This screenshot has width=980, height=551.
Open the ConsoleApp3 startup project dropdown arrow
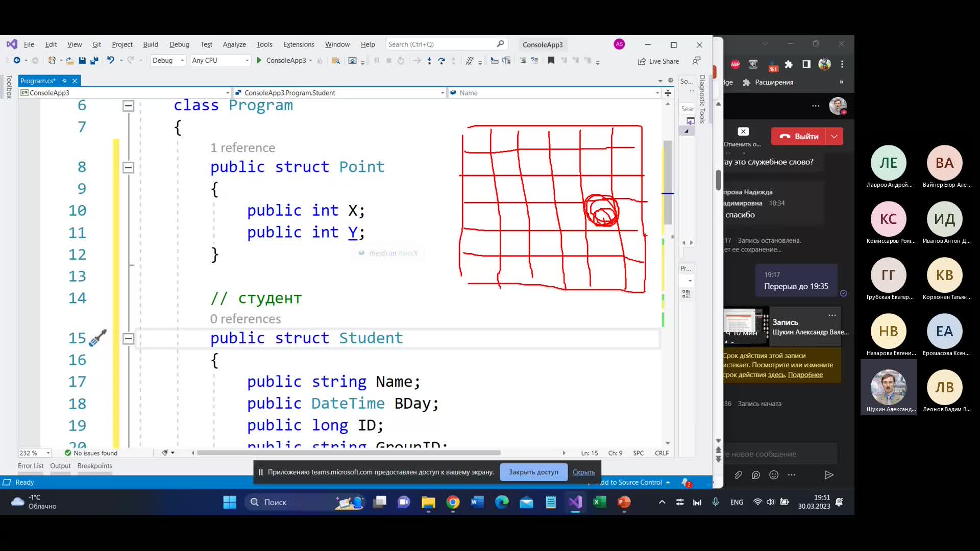[x=310, y=61]
